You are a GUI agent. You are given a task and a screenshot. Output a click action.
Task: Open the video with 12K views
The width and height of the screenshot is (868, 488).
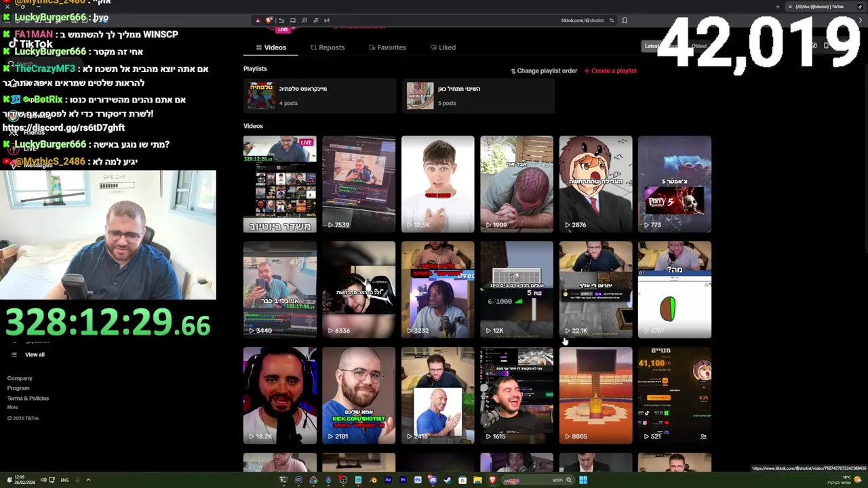tap(517, 290)
